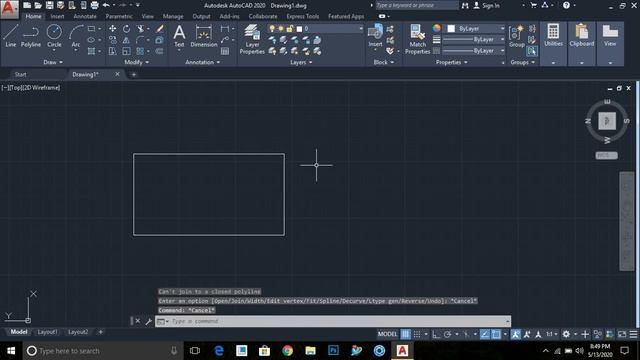Click the MODEL space status button
640x360 pixels.
pos(387,334)
